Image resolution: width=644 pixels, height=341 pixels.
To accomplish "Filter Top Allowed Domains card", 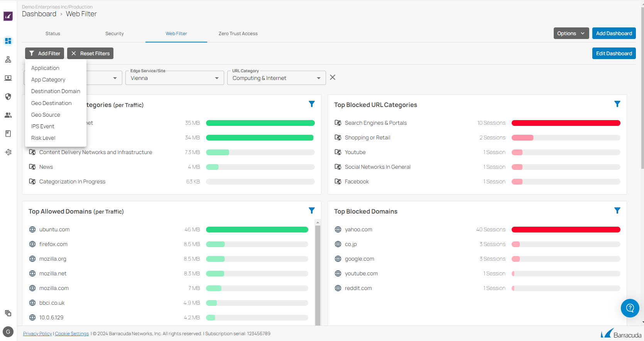I will tap(312, 210).
